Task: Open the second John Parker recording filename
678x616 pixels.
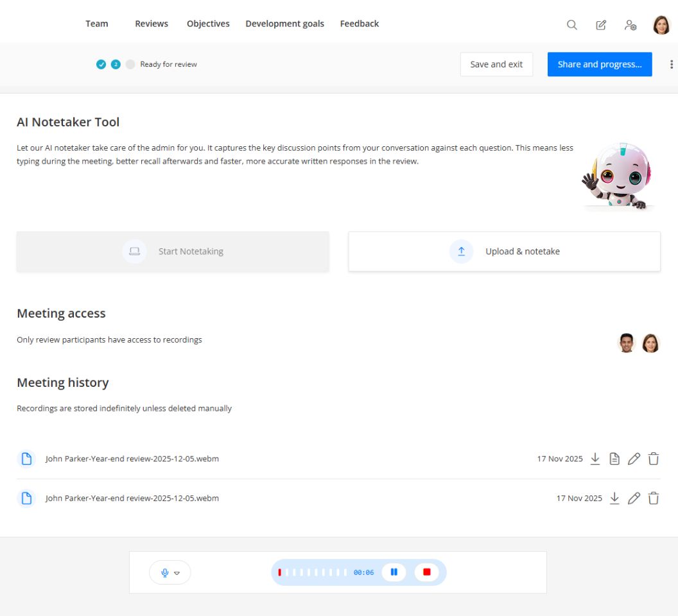Action: [132, 499]
